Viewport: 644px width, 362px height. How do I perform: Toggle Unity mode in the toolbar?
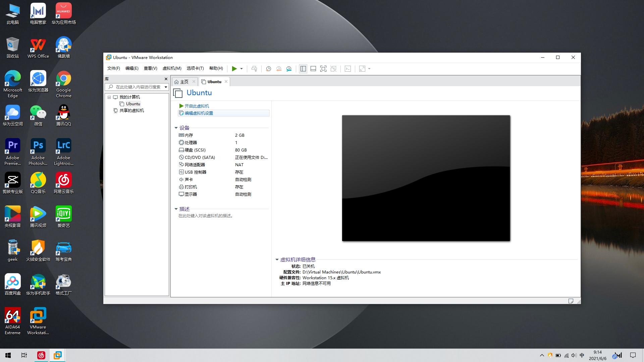click(333, 69)
